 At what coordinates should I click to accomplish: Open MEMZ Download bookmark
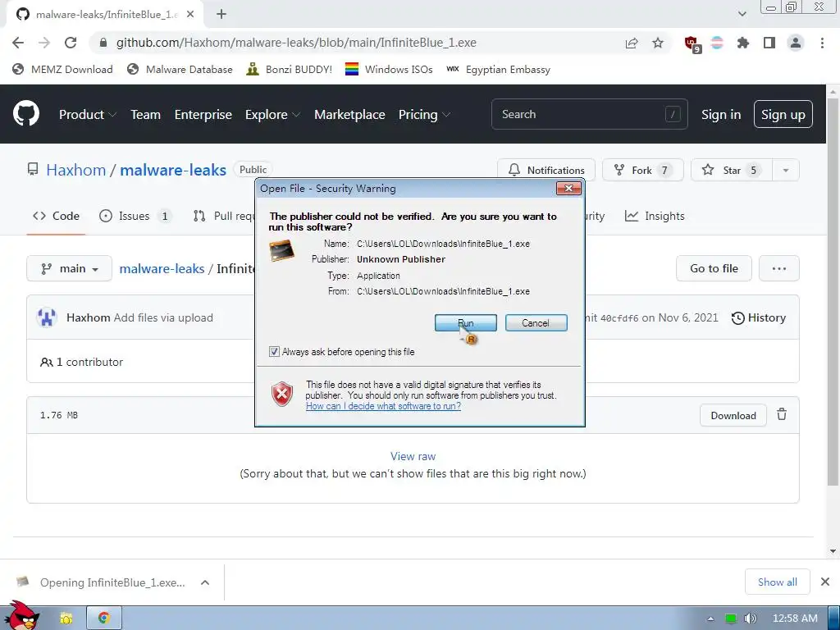tap(62, 69)
